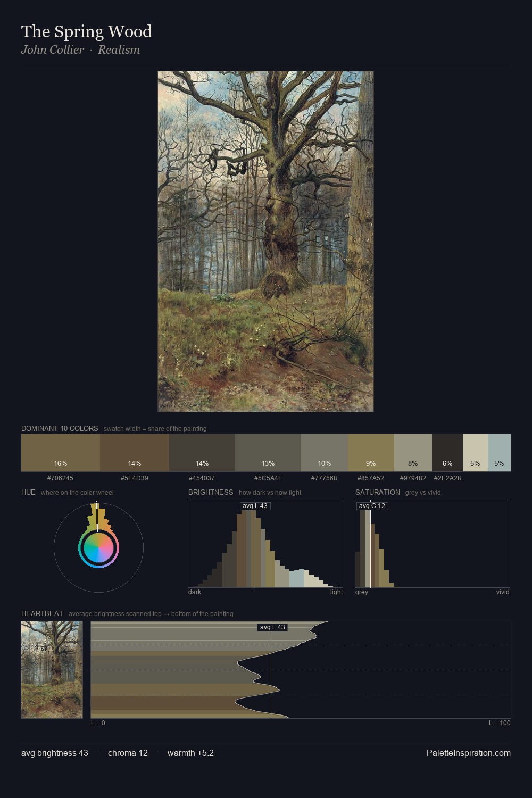The width and height of the screenshot is (532, 798).
Task: Click the 'BRIGHTNESS' section heading
Action: pyautogui.click(x=211, y=492)
